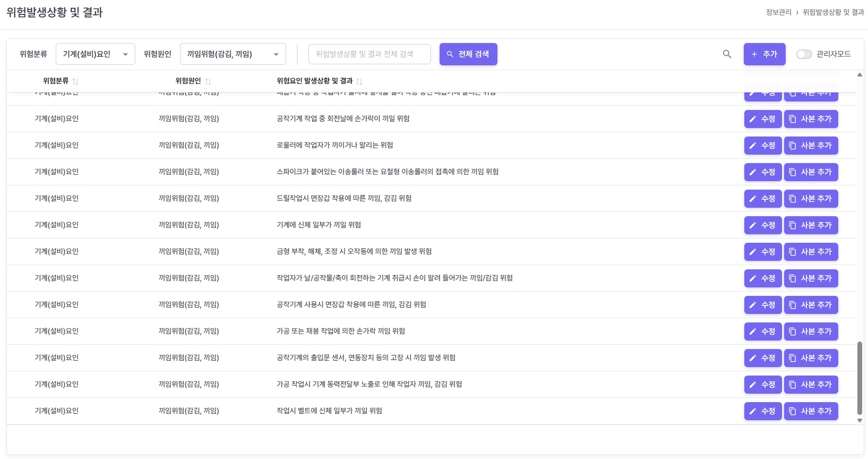Click the 위험발생상황 및 결과 breadcrumb item
Screen dimensions: 868x459
tap(833, 12)
